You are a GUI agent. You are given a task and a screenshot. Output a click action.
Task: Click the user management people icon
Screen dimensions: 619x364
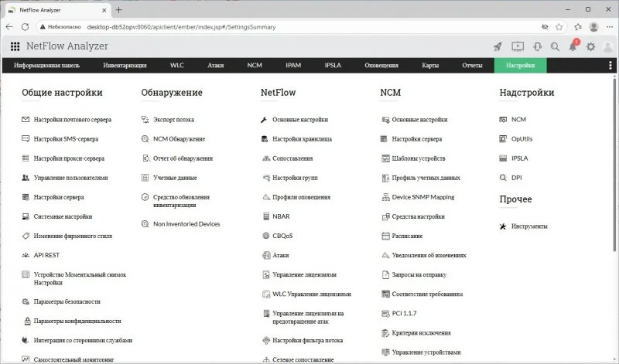[x=26, y=178]
